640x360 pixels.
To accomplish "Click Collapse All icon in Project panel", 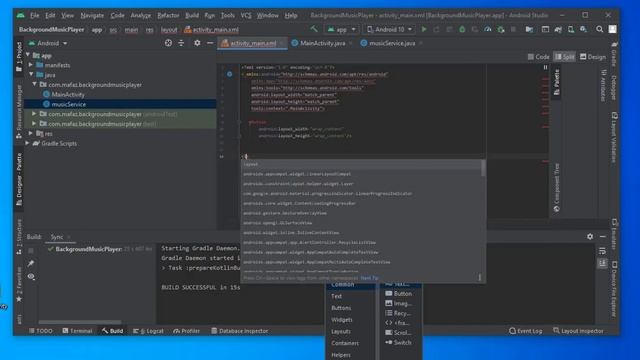I will (x=181, y=43).
